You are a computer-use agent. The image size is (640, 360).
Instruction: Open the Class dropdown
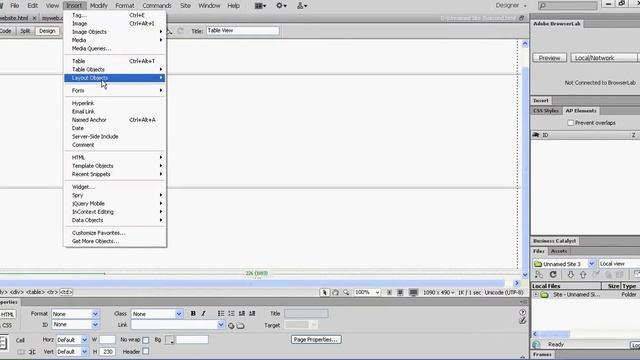click(x=156, y=314)
